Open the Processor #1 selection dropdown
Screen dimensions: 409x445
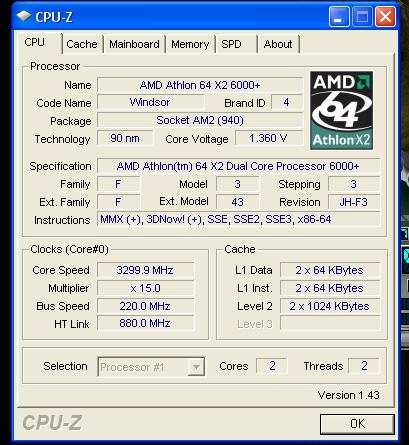[151, 367]
